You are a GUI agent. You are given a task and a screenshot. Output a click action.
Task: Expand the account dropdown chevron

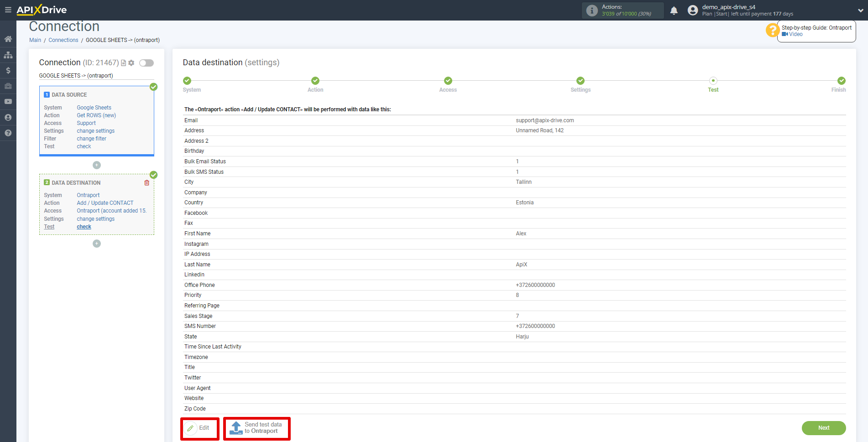click(x=860, y=10)
